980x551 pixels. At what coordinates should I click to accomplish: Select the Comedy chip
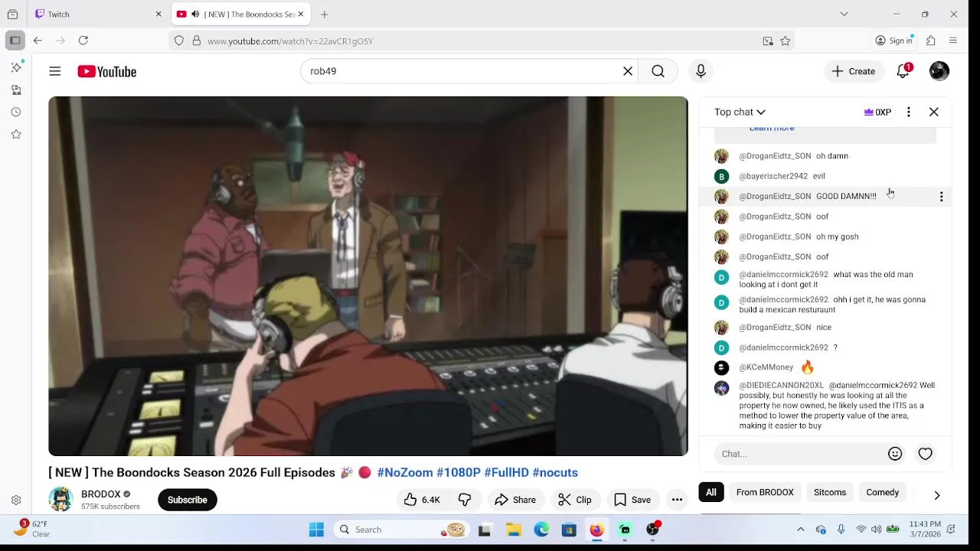(x=883, y=492)
